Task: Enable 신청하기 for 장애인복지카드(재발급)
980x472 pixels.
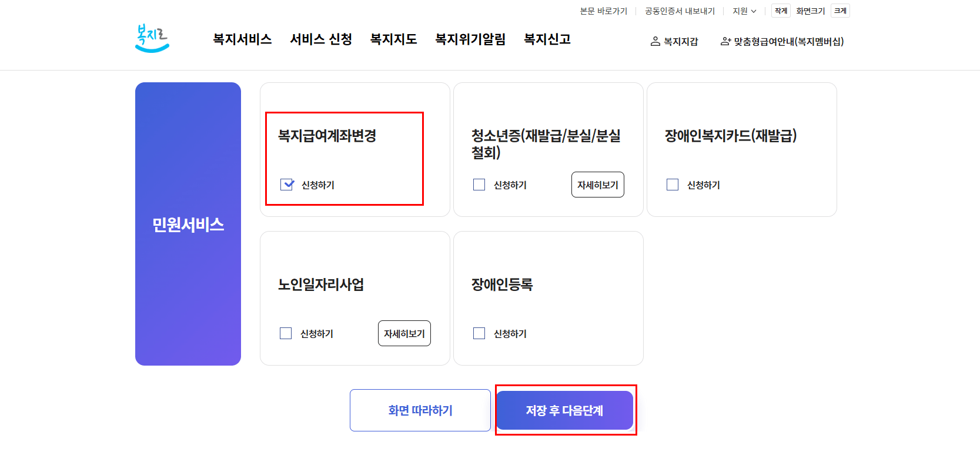Action: tap(673, 185)
